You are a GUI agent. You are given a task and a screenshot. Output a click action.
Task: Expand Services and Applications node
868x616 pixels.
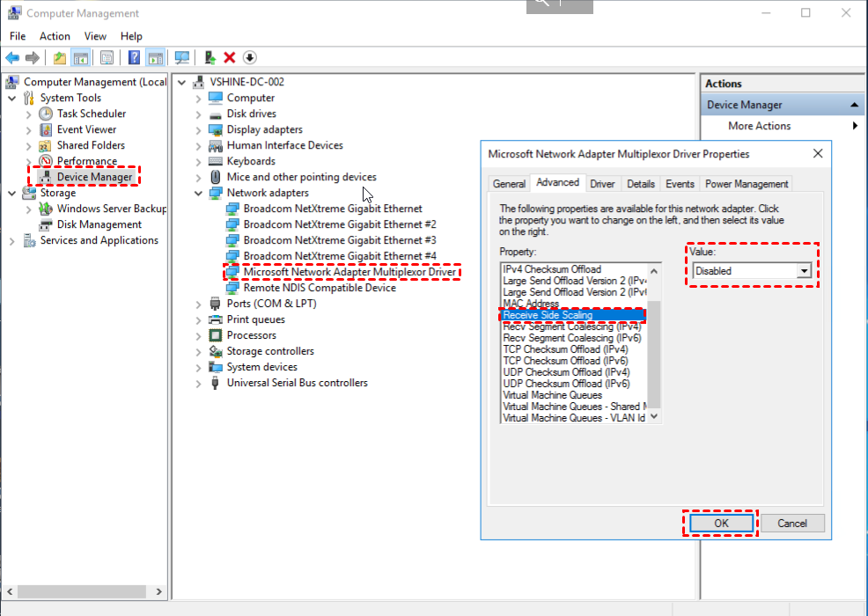click(x=12, y=240)
